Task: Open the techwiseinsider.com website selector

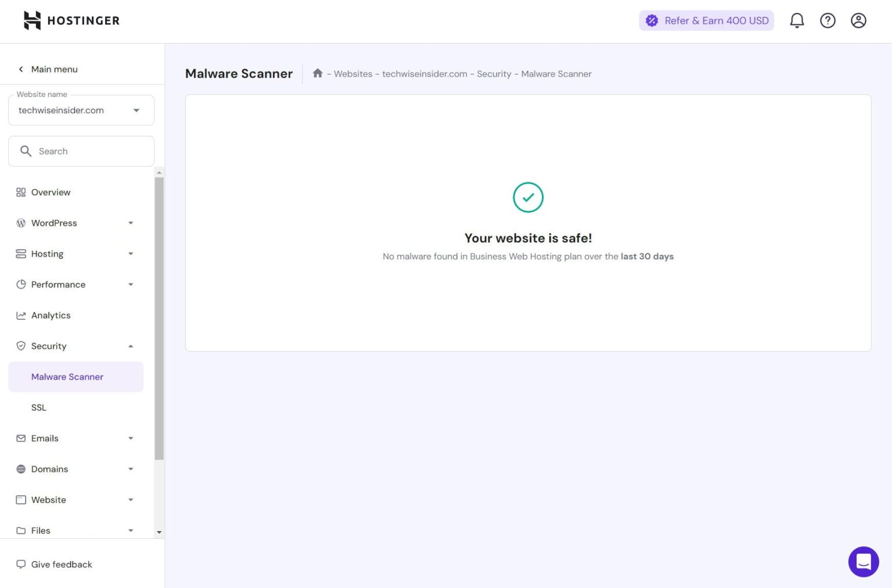Action: (81, 110)
